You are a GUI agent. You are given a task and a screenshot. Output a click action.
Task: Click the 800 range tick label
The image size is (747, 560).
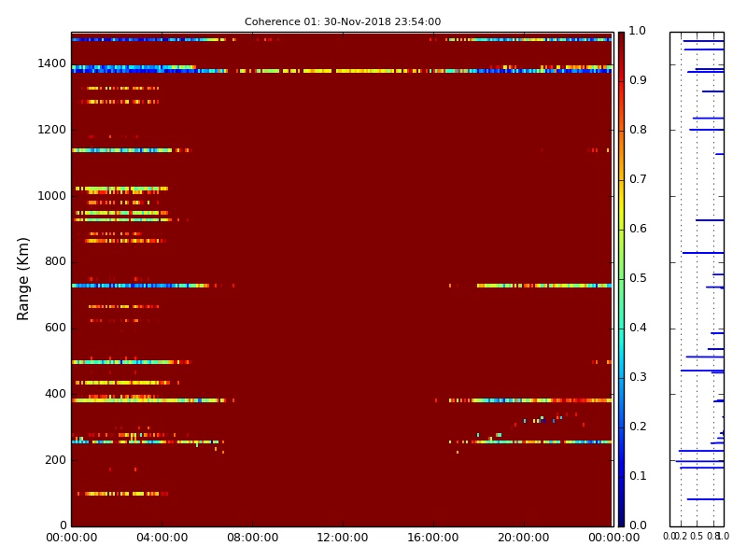click(x=55, y=261)
